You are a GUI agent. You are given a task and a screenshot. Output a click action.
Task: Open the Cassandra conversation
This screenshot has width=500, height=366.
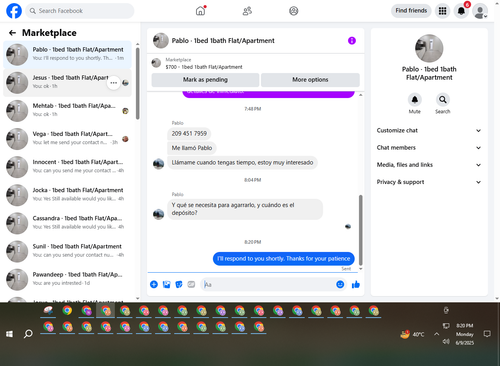[67, 223]
